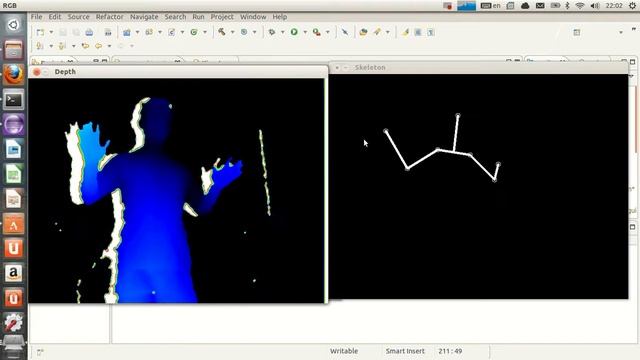
Task: Open the Wi-Fi network indicator
Action: tap(580, 5)
